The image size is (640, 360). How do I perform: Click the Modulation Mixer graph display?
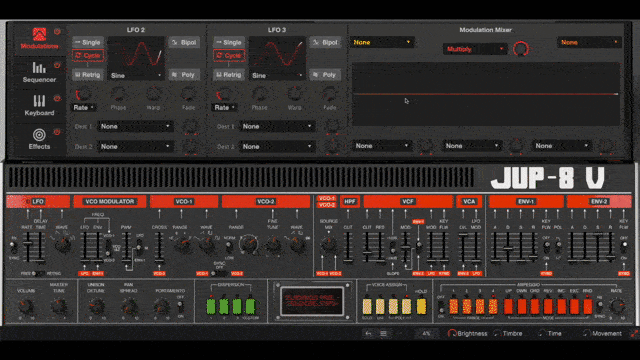pyautogui.click(x=486, y=94)
